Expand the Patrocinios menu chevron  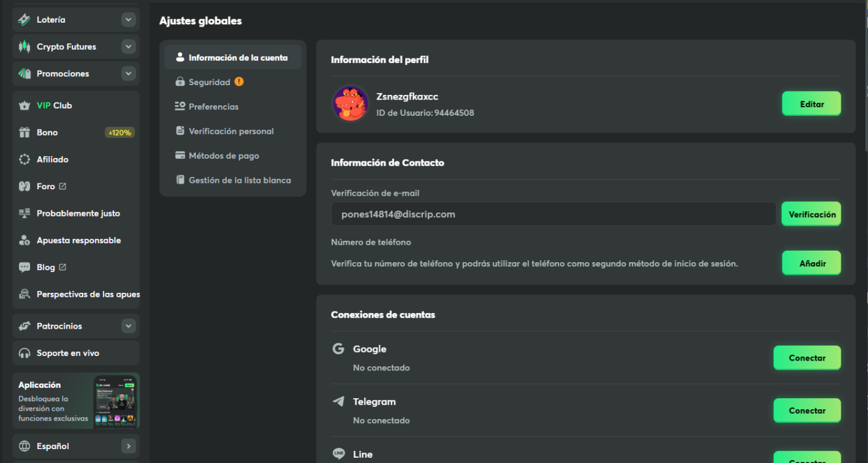pos(128,326)
